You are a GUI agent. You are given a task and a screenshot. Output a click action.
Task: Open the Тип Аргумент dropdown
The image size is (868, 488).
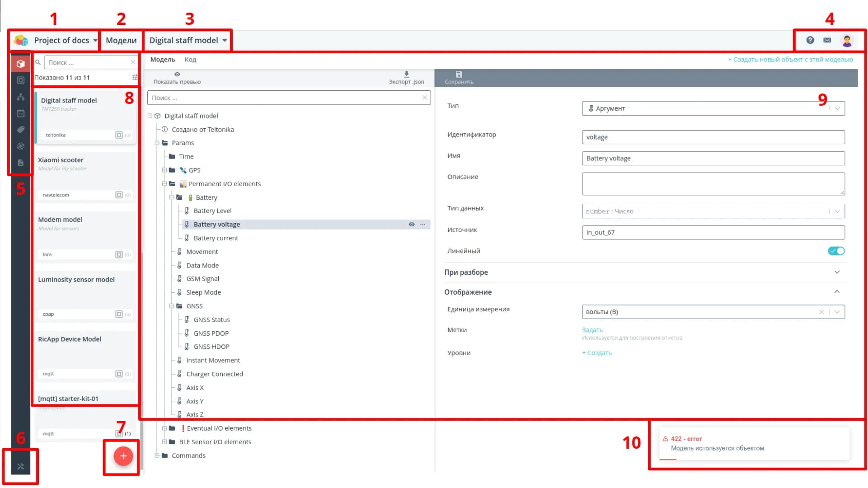point(713,108)
